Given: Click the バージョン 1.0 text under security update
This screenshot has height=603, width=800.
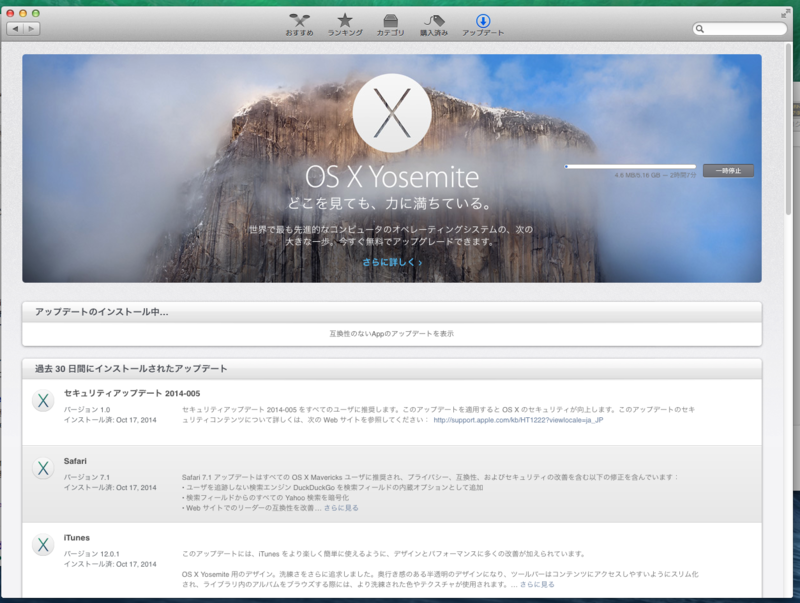Looking at the screenshot, I should [86, 410].
